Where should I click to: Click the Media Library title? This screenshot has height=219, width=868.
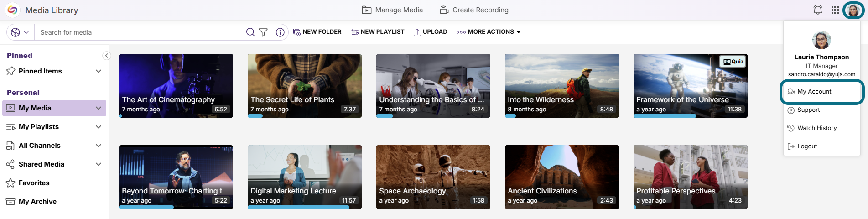[x=52, y=10]
